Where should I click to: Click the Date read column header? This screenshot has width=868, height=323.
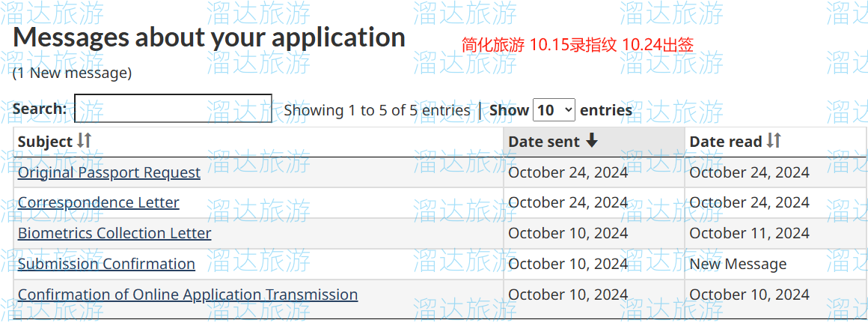coord(775,142)
